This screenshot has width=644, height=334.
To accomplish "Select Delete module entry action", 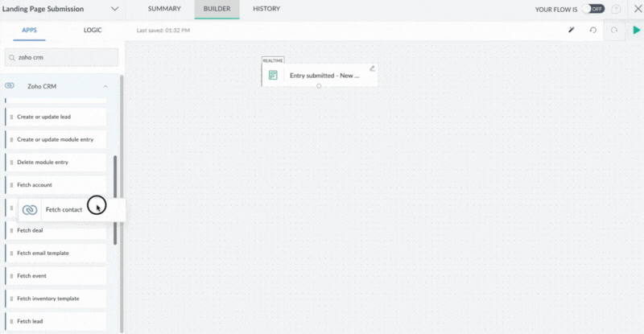I will 56,163.
